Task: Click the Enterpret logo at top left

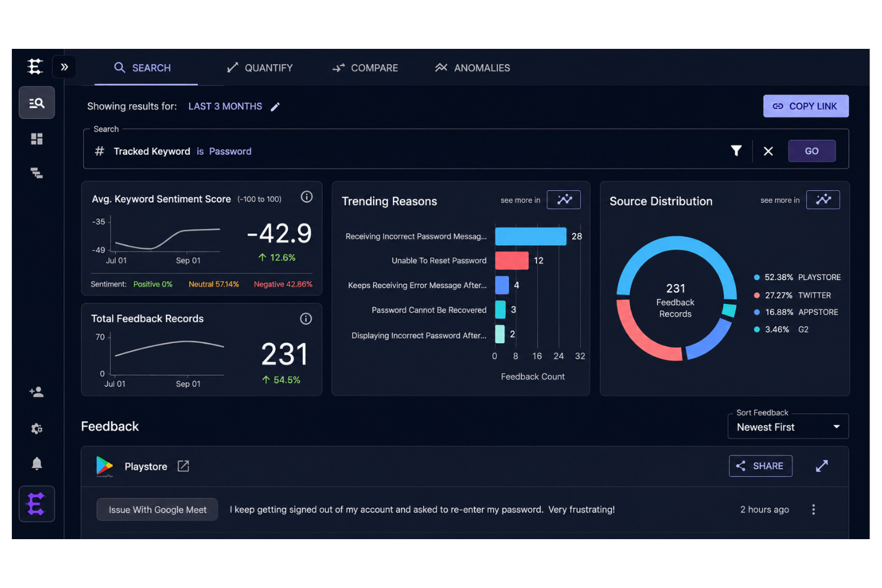Action: tap(36, 67)
